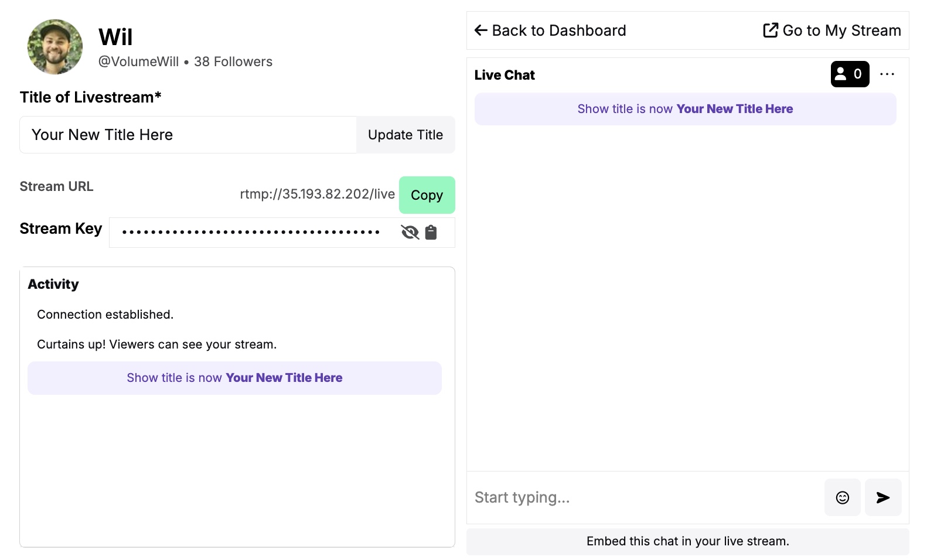Toggle stream key visibility eye icon
927x560 pixels.
point(410,233)
